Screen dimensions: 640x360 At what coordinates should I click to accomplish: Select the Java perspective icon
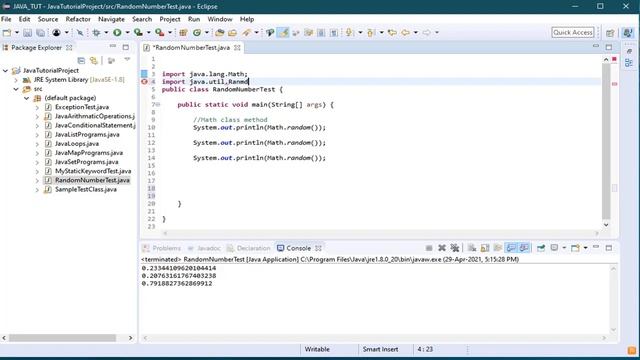tap(628, 33)
